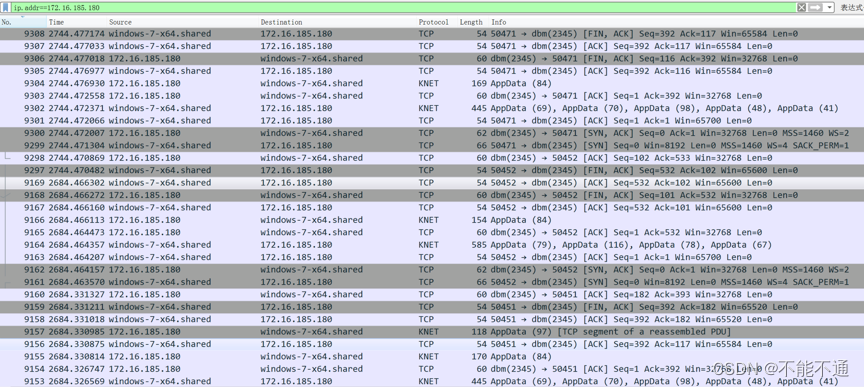Open the recent filters dropdown arrow
864x387 pixels.
[829, 7]
